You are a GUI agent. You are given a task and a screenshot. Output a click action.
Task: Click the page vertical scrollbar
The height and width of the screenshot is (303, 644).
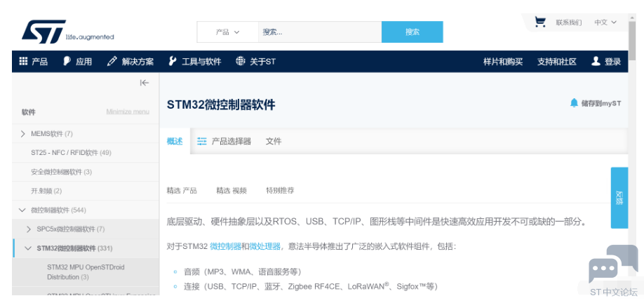(632, 41)
